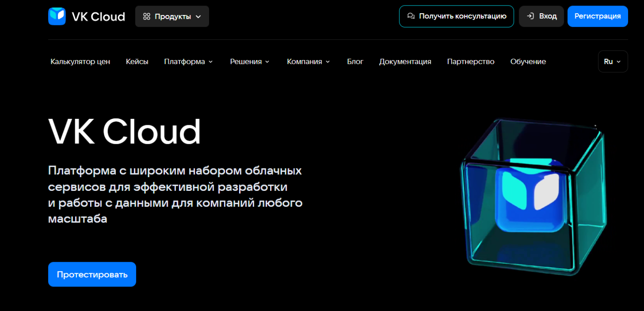Click the grid icon beside Продукты
This screenshot has height=311, width=644.
pyautogui.click(x=146, y=16)
